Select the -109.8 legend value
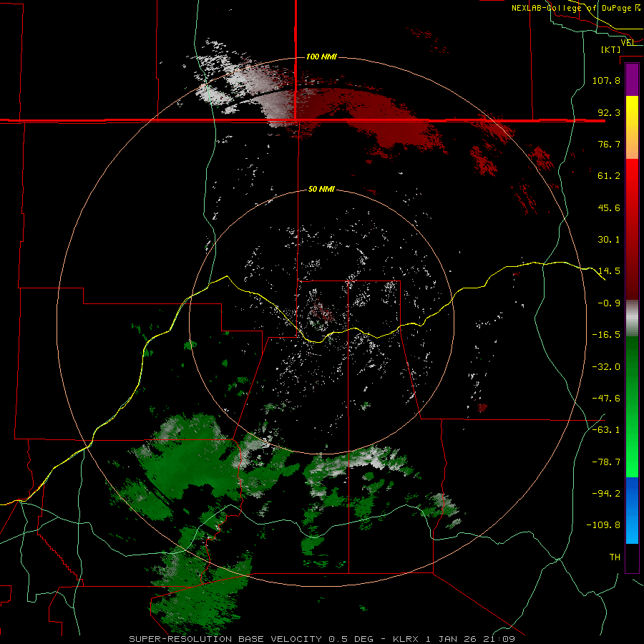The image size is (644, 644). point(603,525)
